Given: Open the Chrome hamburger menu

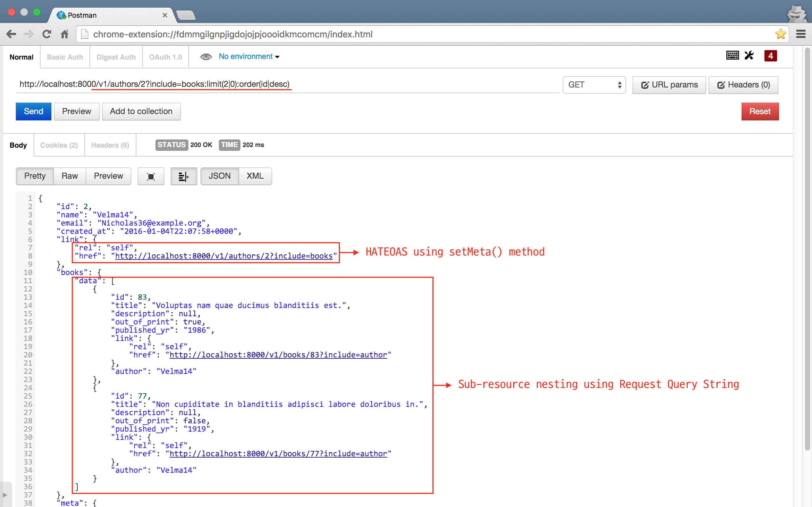Looking at the screenshot, I should coord(801,34).
